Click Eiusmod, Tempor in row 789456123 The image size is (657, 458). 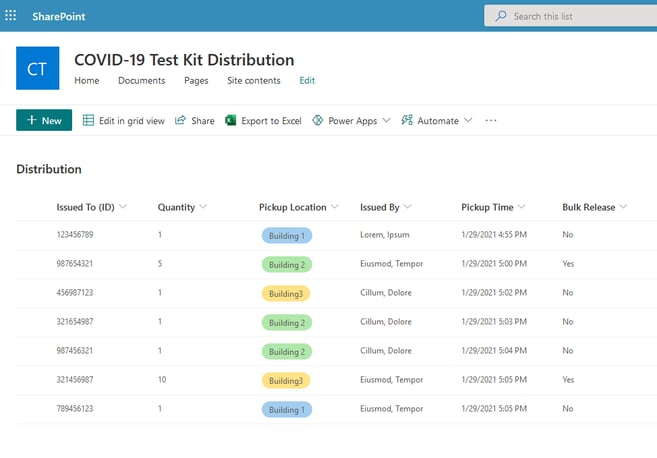coord(391,409)
